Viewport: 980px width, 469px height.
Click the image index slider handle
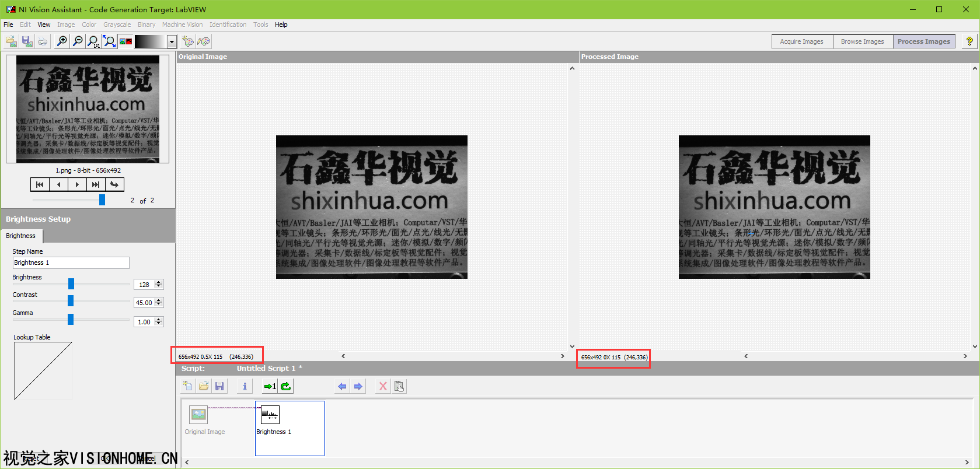[x=102, y=200]
